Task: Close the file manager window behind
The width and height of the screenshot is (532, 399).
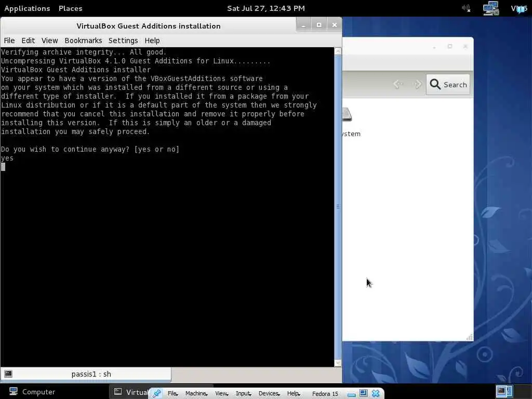Action: (x=465, y=46)
